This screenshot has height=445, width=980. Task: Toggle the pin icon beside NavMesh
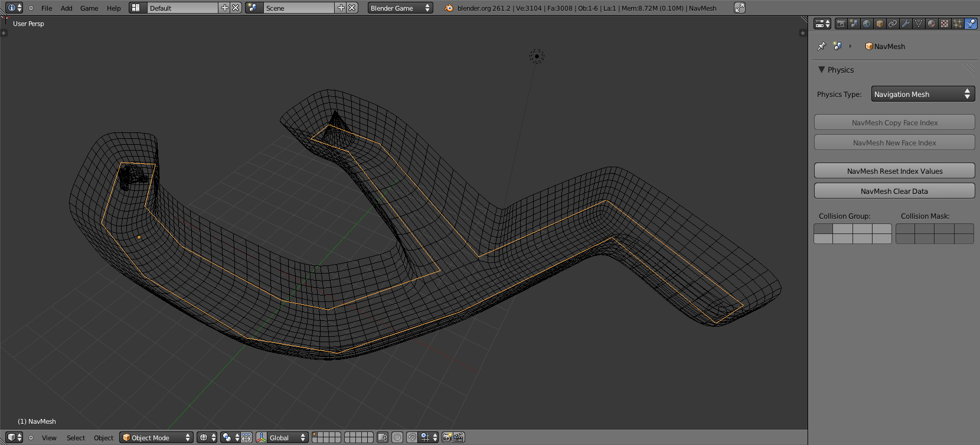point(821,46)
